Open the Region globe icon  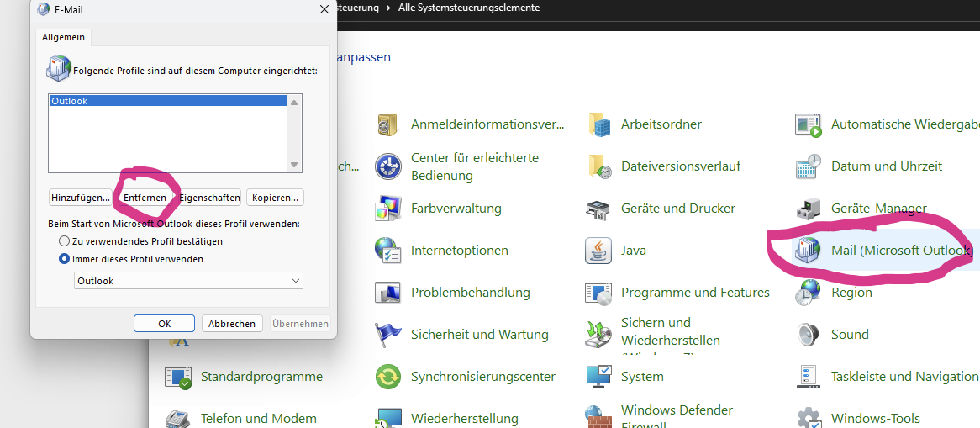click(x=809, y=293)
